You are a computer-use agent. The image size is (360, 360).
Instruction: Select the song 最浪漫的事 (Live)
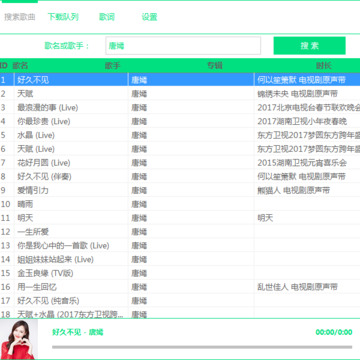point(48,108)
